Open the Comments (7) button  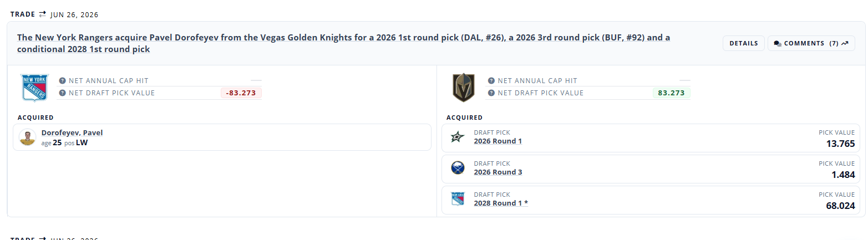coord(811,43)
